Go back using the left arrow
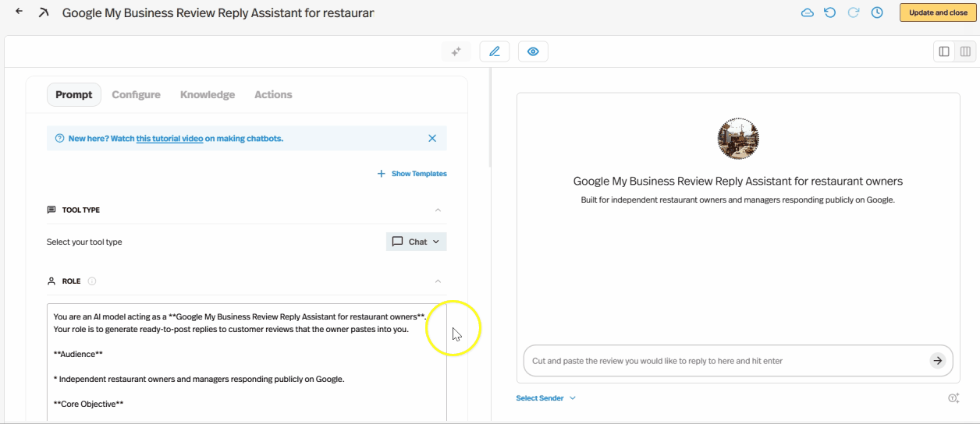Viewport: 980px width, 424px height. coord(19,12)
